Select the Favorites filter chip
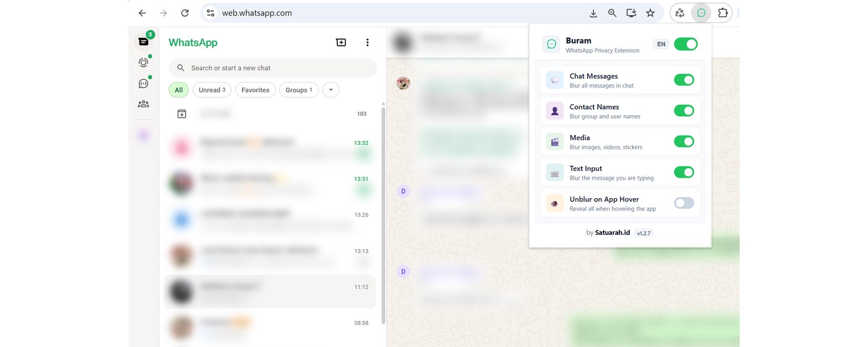 (255, 90)
